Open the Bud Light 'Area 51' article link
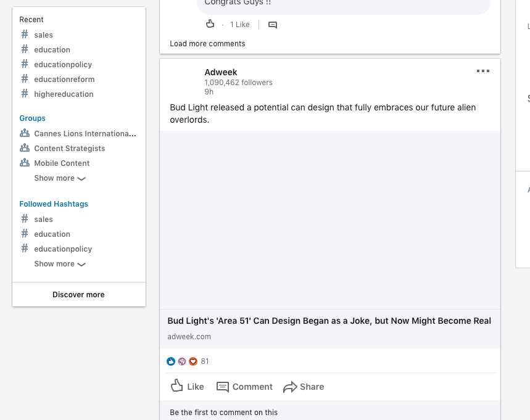530x420 pixels. coord(329,321)
